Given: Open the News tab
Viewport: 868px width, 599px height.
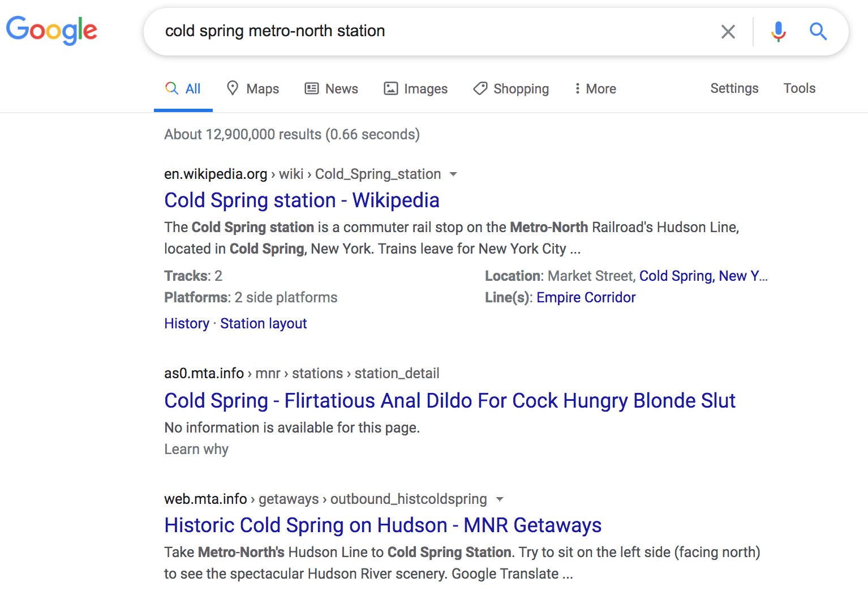Looking at the screenshot, I should point(331,89).
